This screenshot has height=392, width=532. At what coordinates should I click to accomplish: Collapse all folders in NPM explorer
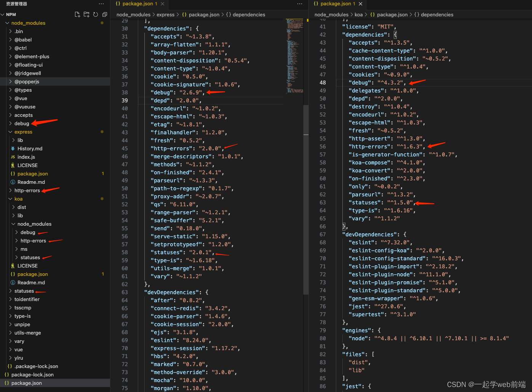[x=105, y=14]
